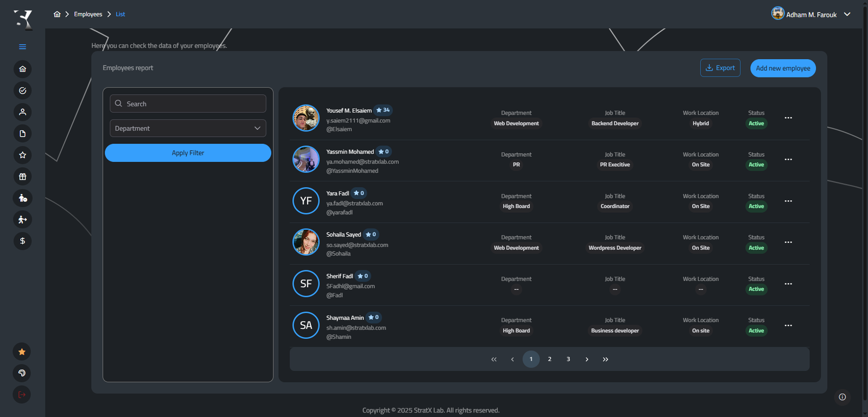Click the employee Search input field
868x417 pixels.
(188, 104)
